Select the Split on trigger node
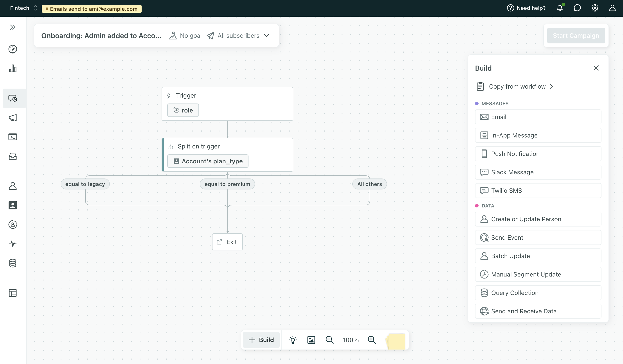This screenshot has width=623, height=364. pyautogui.click(x=227, y=146)
